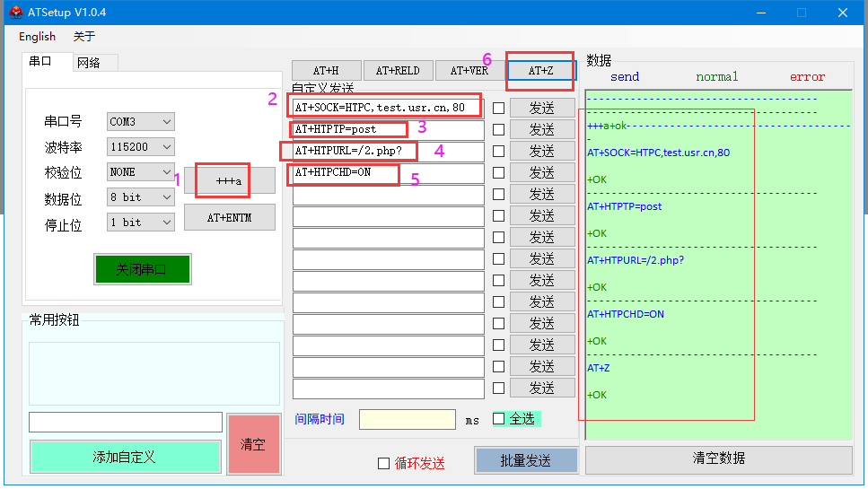Click the 批量发送 button
This screenshot has width=868, height=489.
tap(525, 460)
